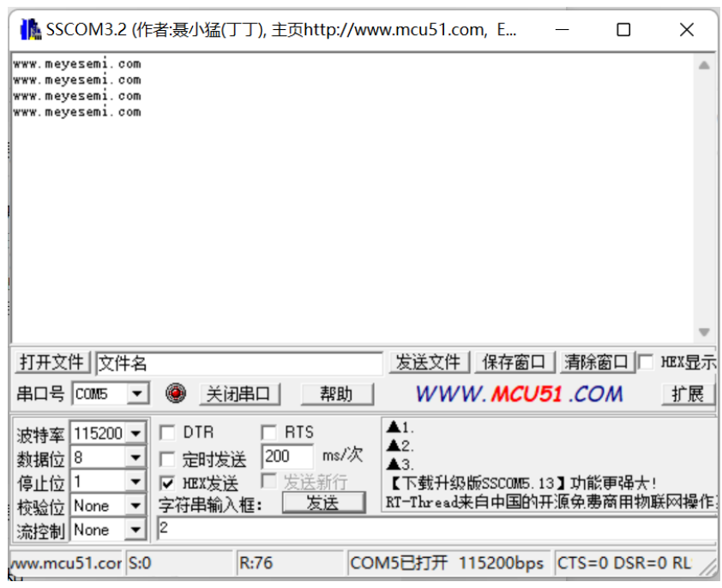The image size is (722, 588).
Task: Open the 校验位 parity dropdown
Action: click(x=135, y=506)
